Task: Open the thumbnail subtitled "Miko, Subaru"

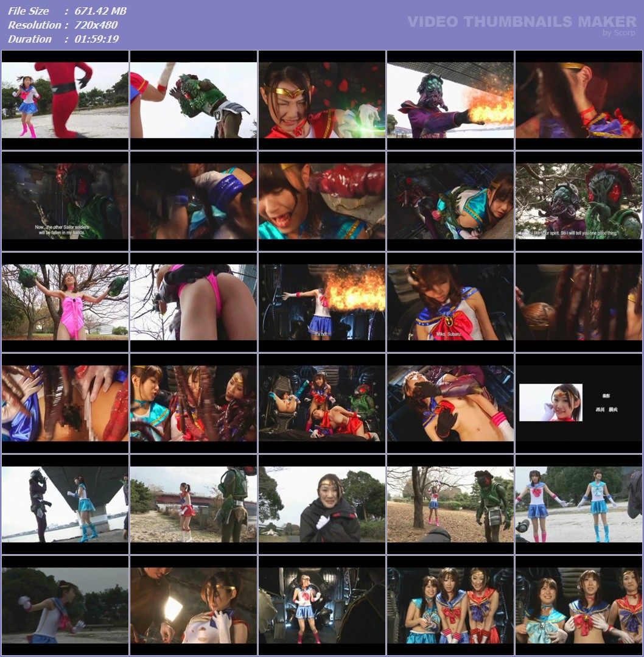Action: (x=450, y=302)
